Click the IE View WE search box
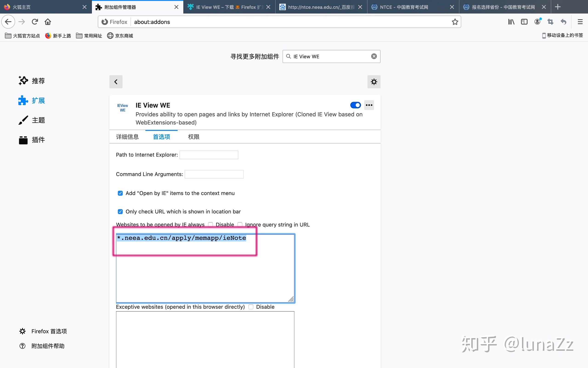 331,57
